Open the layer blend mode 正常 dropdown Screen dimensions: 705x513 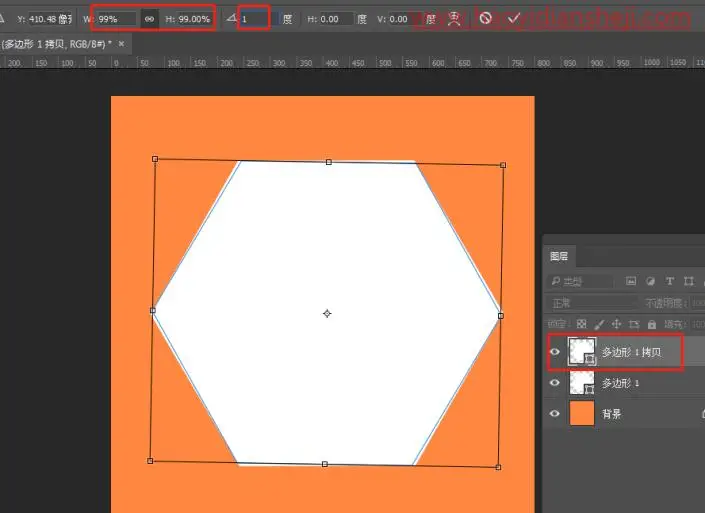[592, 303]
